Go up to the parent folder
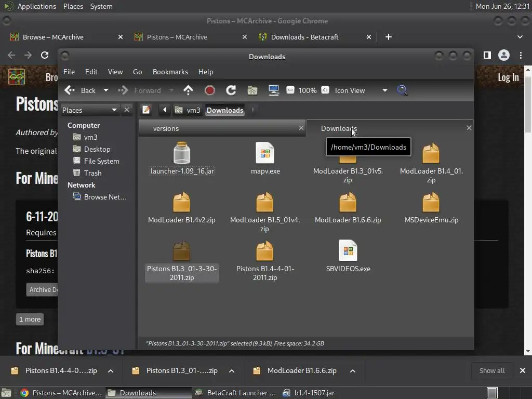 pyautogui.click(x=188, y=90)
